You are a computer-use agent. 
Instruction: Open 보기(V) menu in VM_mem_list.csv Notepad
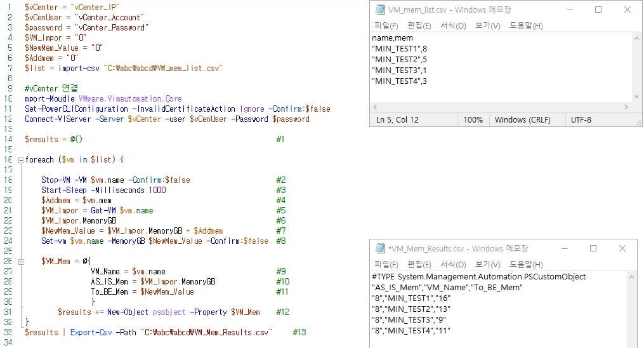point(487,26)
